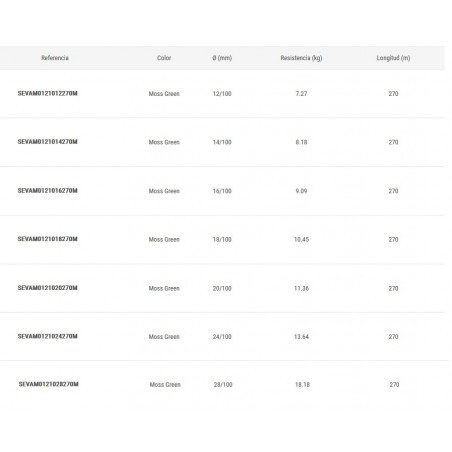Select the Ø (mm) column header
452x452 pixels.
tap(222, 58)
